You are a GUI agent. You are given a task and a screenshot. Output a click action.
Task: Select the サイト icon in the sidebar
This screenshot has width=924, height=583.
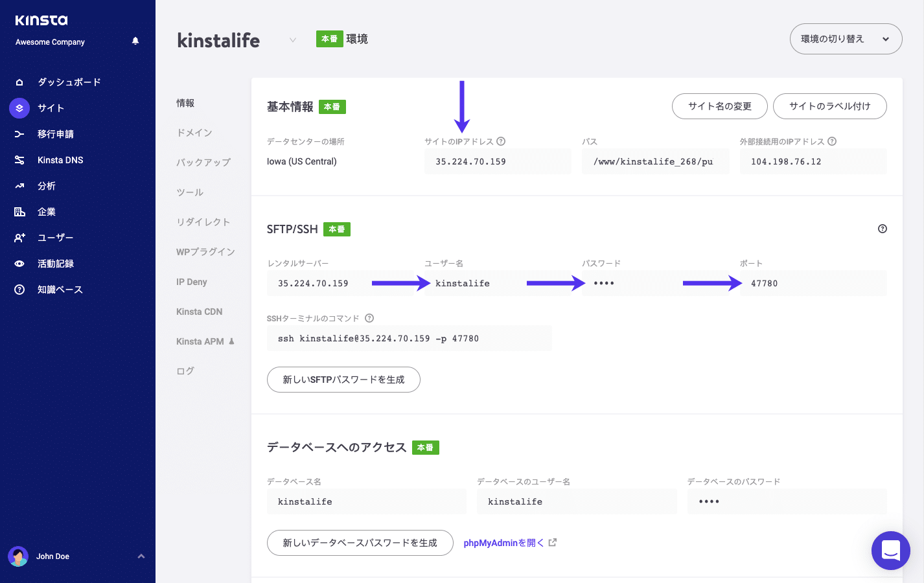19,108
